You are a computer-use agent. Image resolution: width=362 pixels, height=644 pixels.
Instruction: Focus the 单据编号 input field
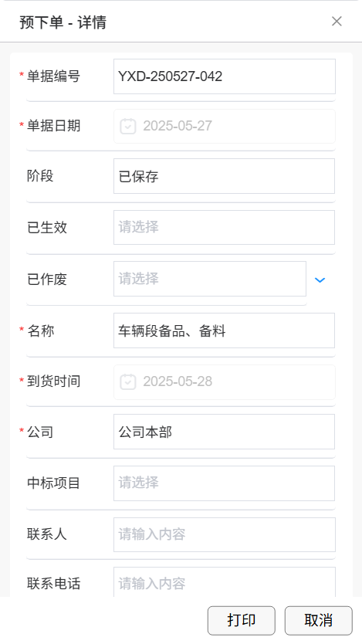pos(225,76)
